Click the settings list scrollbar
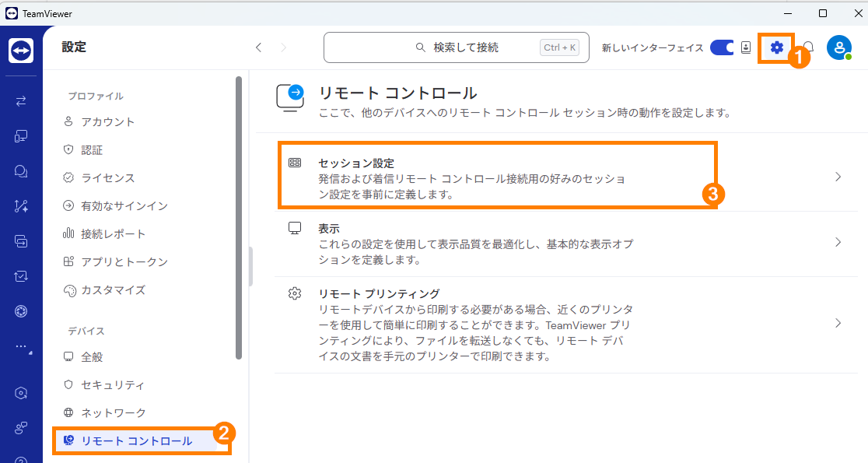868x463 pixels. tap(239, 218)
